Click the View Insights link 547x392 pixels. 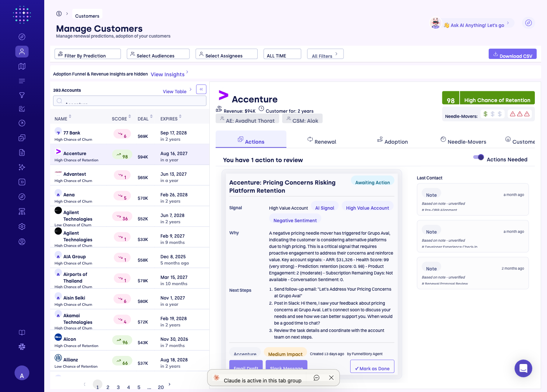[x=170, y=74]
